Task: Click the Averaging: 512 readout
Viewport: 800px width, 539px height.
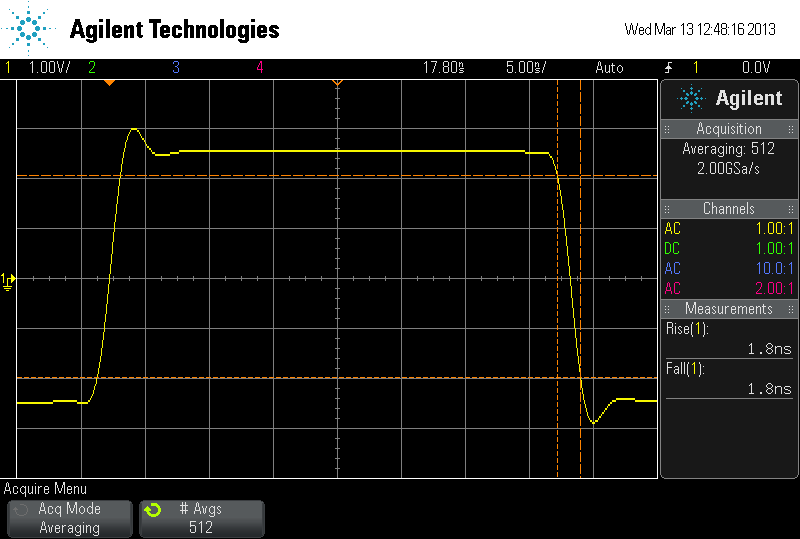Action: 729,149
